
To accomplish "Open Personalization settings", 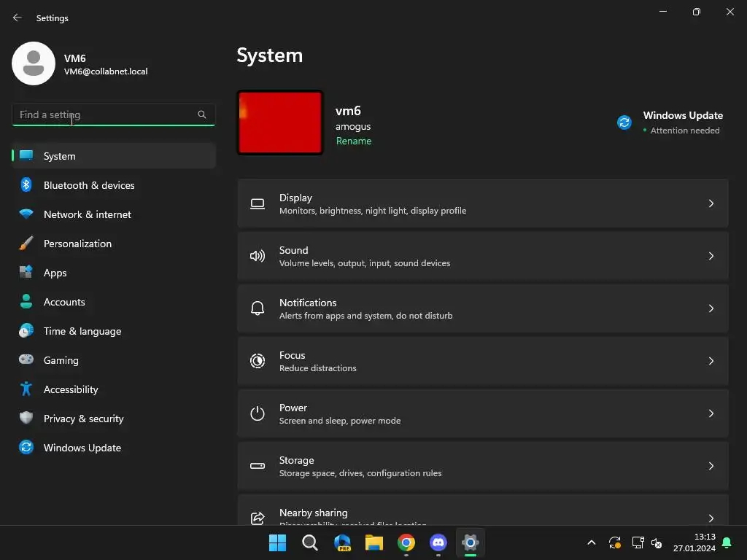I will tap(114, 244).
